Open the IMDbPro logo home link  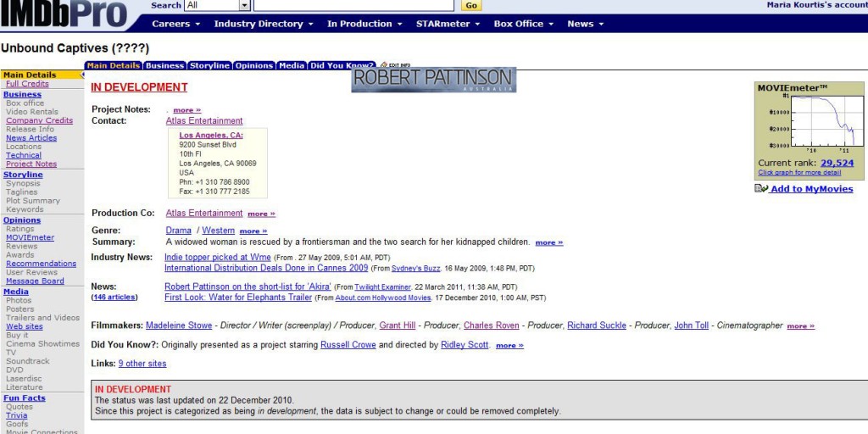tap(64, 15)
